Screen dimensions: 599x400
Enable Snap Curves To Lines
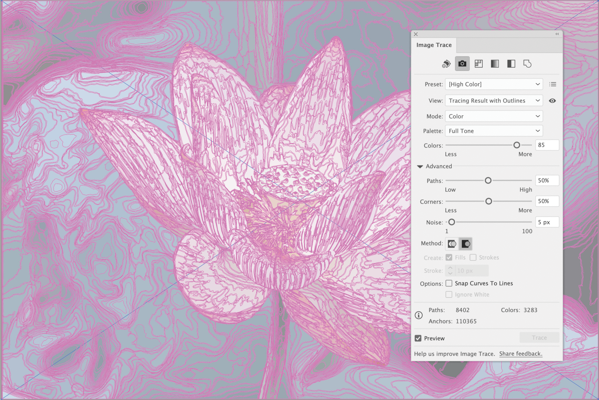tap(449, 283)
